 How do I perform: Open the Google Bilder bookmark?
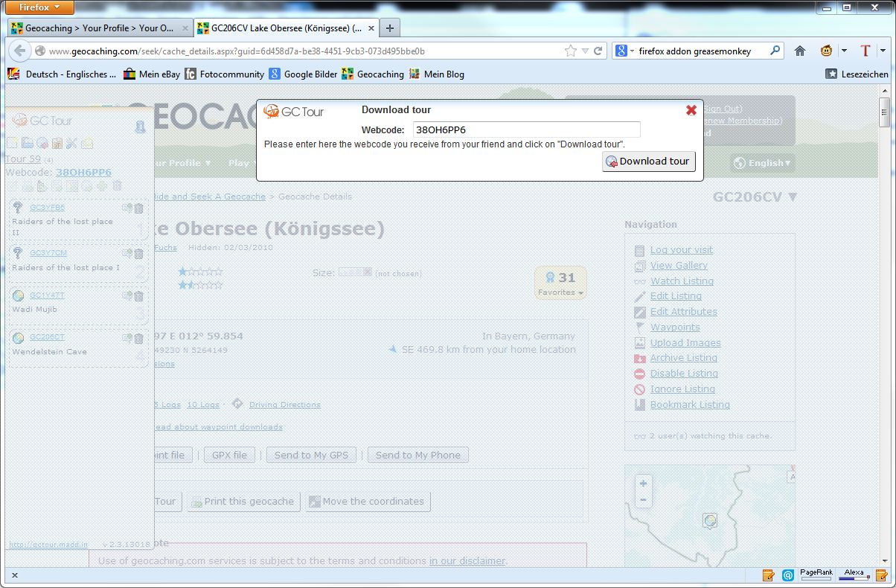(x=303, y=74)
